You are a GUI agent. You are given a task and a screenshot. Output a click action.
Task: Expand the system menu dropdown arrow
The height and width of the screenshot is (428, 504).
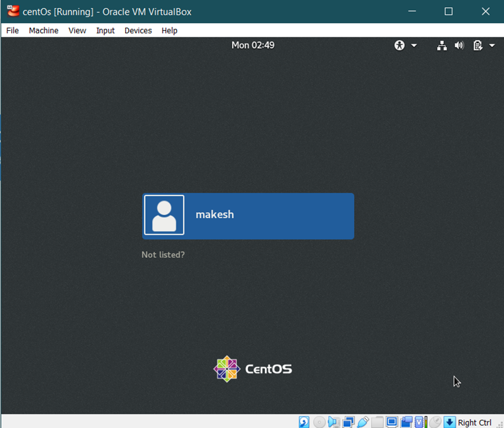tap(492, 46)
